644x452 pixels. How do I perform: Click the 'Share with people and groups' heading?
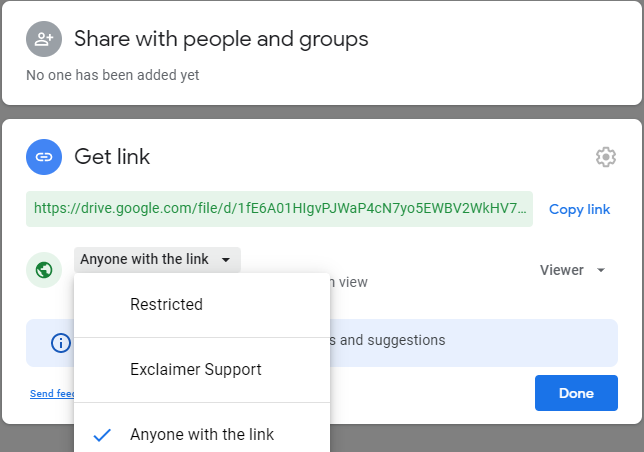pos(221,39)
